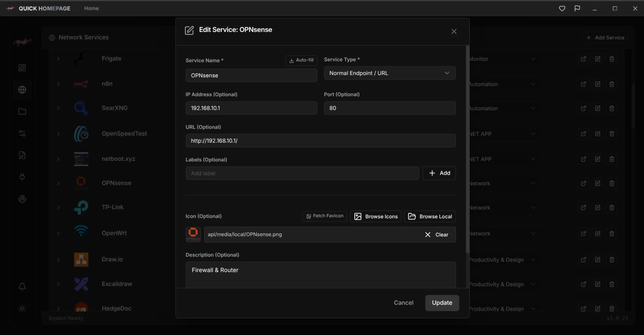This screenshot has height=335, width=644.
Task: Click the trash icon in Frigate row
Action: coord(612,59)
